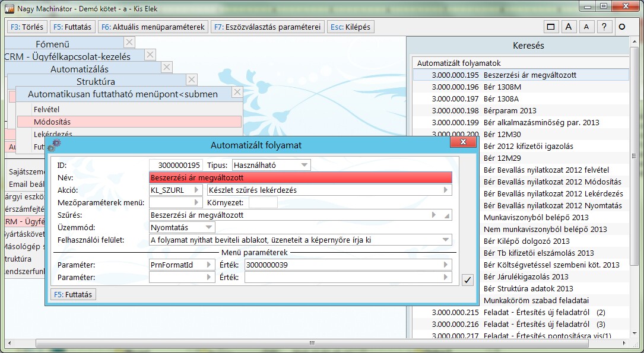Expand the KL_SZURL Akció code arrow
This screenshot has width=644, height=353.
(196, 190)
